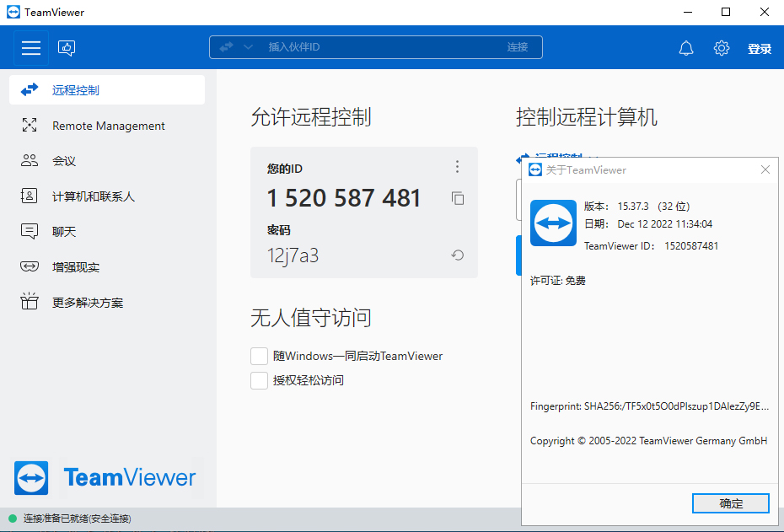Toggle the 授权轻松访问 checkbox

pyautogui.click(x=260, y=380)
